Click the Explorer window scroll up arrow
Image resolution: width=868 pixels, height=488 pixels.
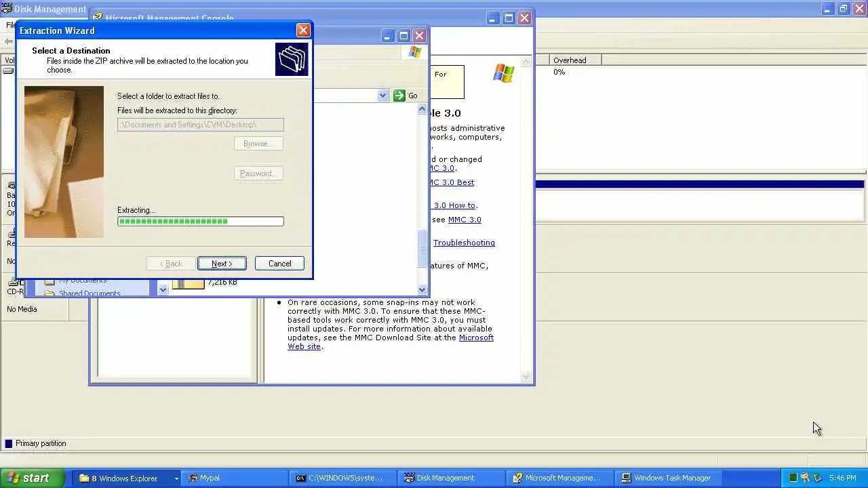click(x=422, y=109)
